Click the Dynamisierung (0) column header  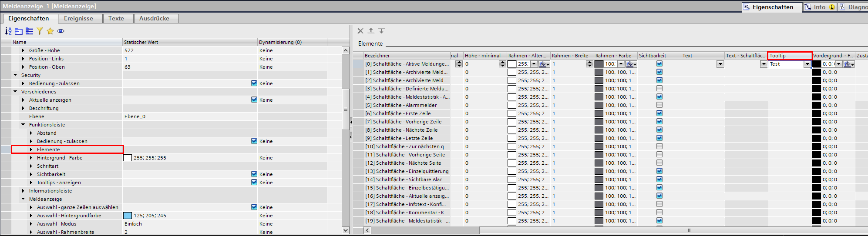(292, 42)
